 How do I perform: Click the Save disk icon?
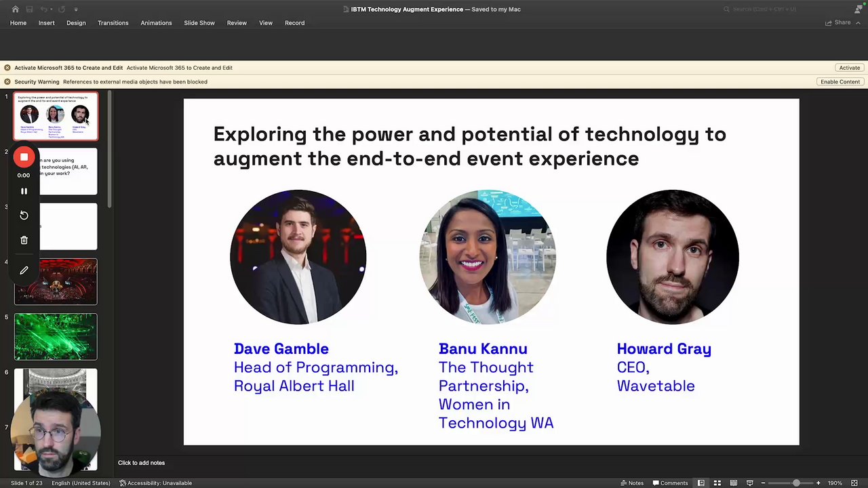[x=30, y=9]
